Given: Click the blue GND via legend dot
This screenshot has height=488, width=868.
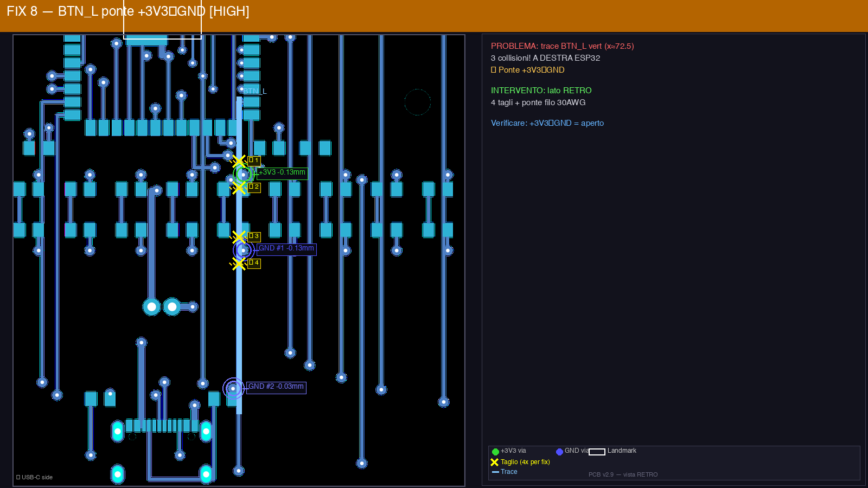Looking at the screenshot, I should 559,451.
